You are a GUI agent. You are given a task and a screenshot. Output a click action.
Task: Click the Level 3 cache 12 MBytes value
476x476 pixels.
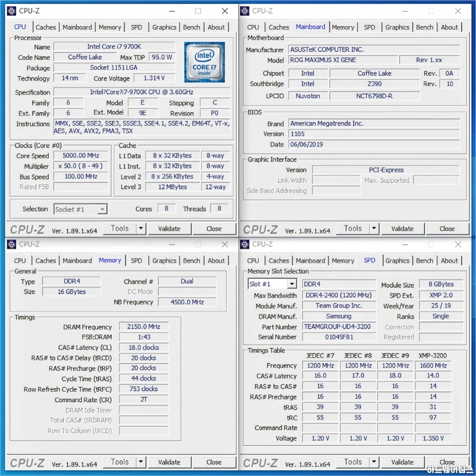tap(172, 187)
